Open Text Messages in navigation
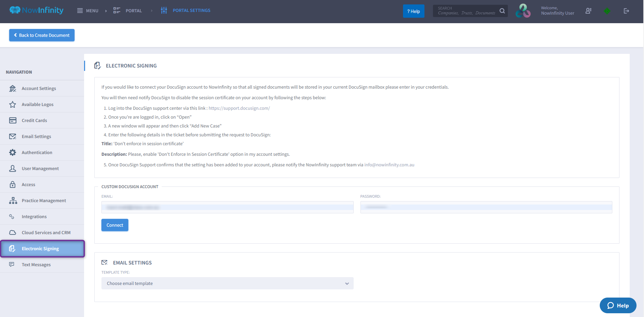The width and height of the screenshot is (644, 317). click(42, 265)
